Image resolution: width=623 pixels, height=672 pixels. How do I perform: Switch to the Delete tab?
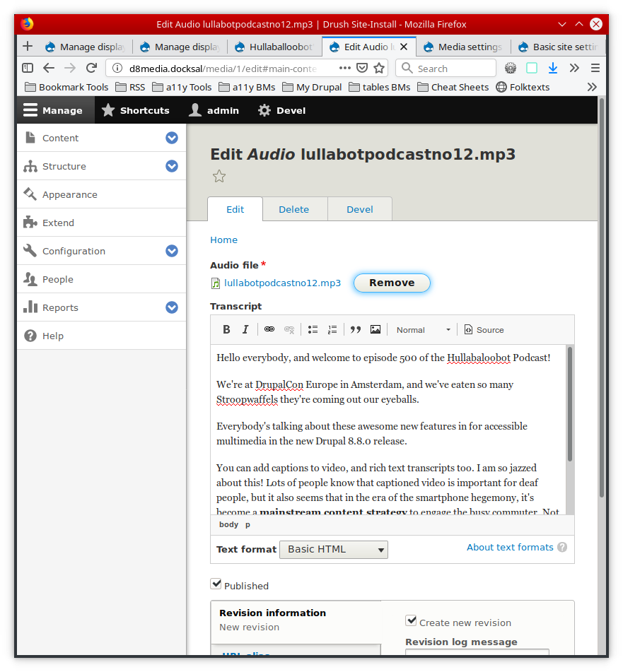coord(294,210)
